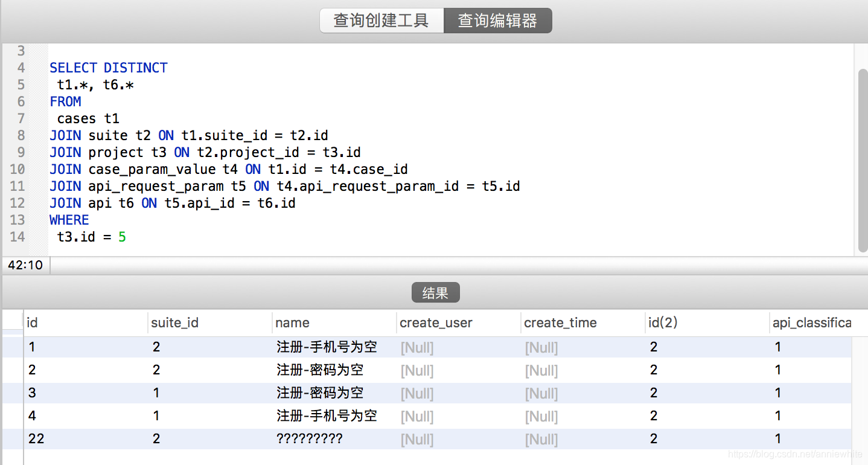Click the suite_id column header
This screenshot has height=465, width=868.
point(210,323)
